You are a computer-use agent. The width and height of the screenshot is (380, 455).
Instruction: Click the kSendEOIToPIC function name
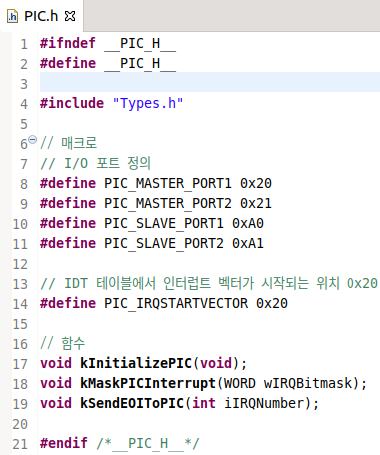(x=132, y=403)
